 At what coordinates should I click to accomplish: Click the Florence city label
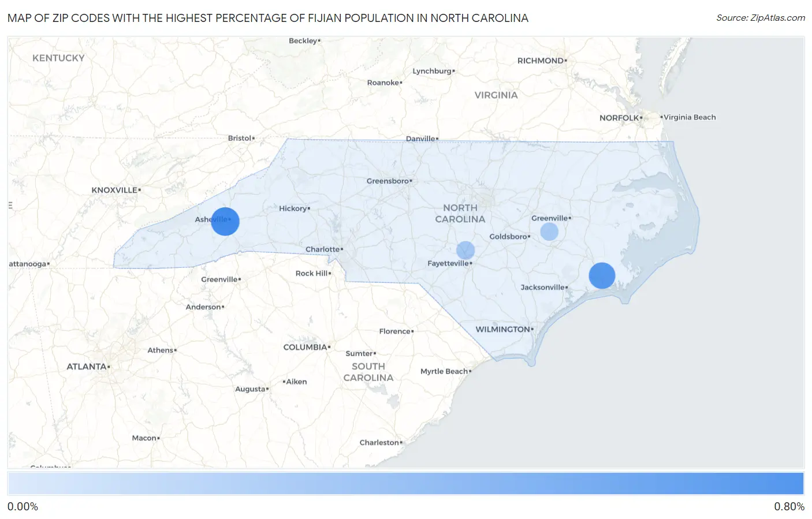coord(395,331)
